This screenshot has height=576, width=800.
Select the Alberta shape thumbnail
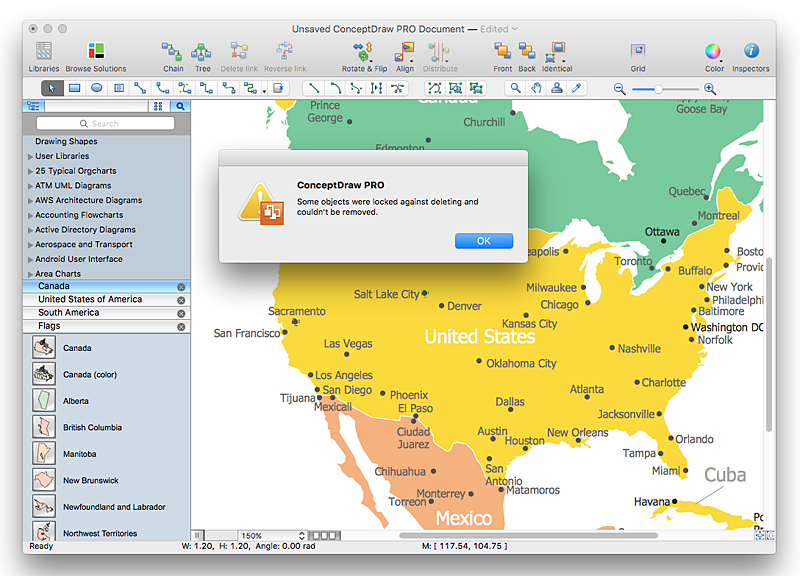tap(44, 400)
